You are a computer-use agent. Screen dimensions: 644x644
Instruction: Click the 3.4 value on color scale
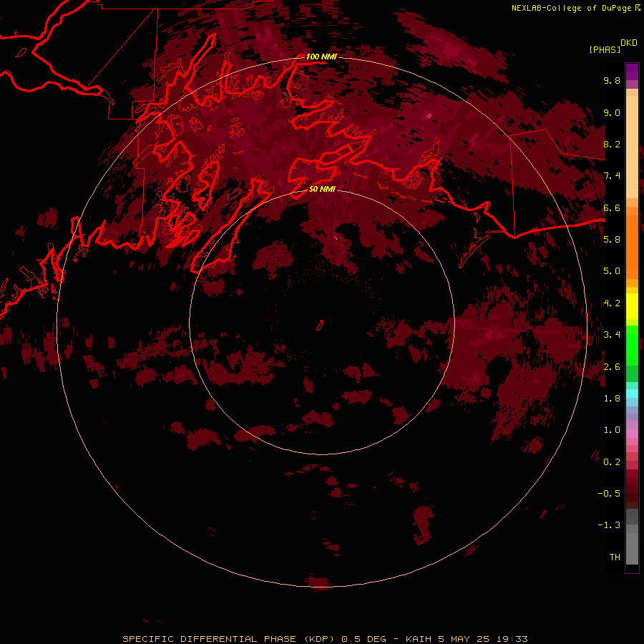612,335
